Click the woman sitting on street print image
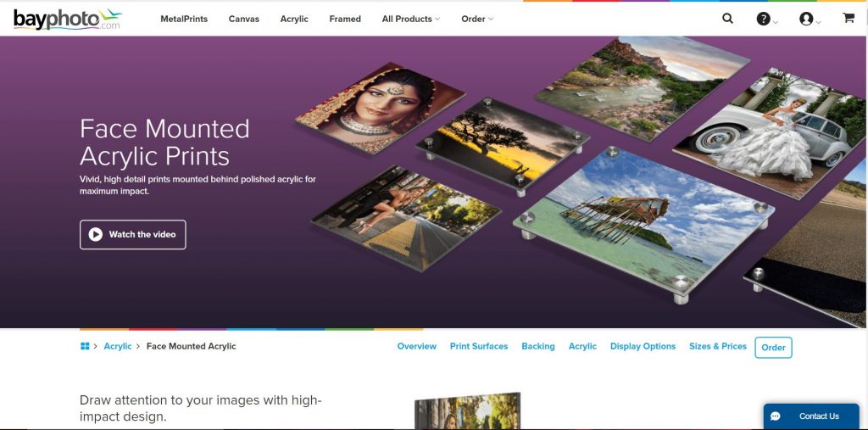 point(406,218)
